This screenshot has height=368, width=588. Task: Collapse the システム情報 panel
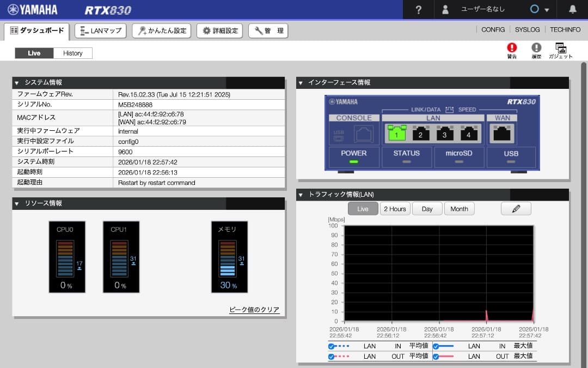click(17, 83)
